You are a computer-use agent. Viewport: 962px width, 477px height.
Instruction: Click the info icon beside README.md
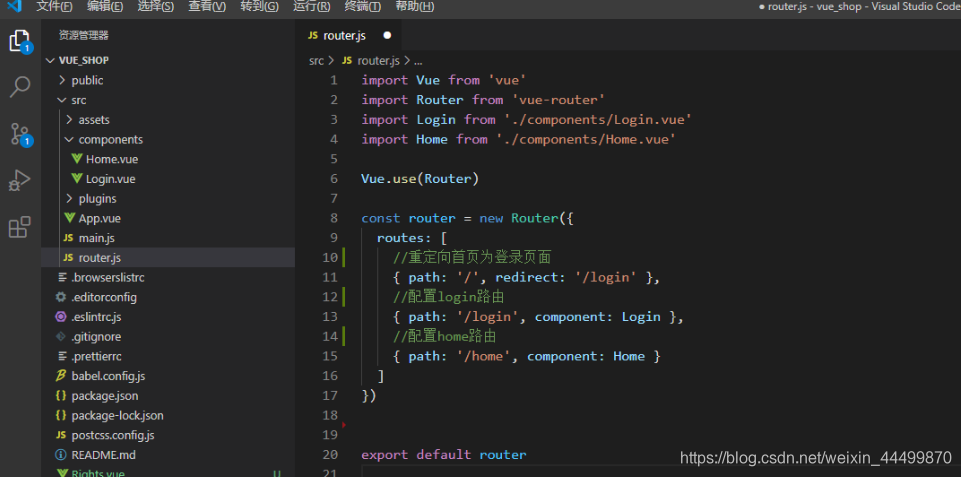point(61,455)
